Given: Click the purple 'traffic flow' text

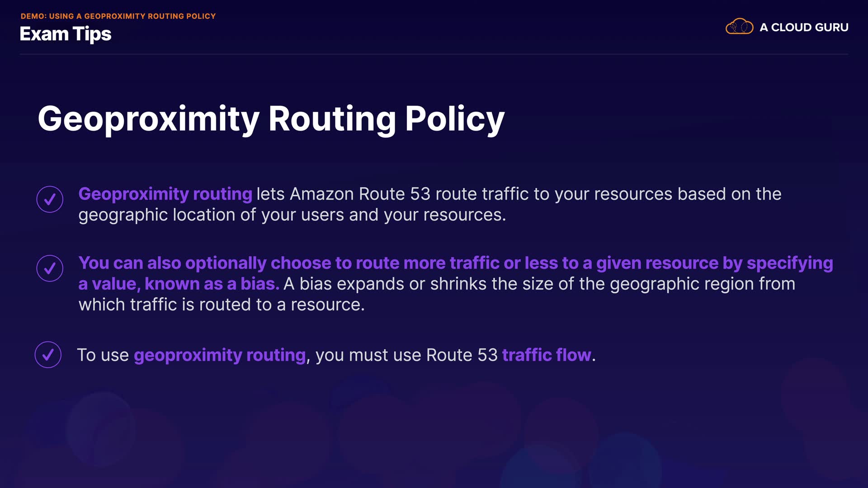Looking at the screenshot, I should [547, 355].
